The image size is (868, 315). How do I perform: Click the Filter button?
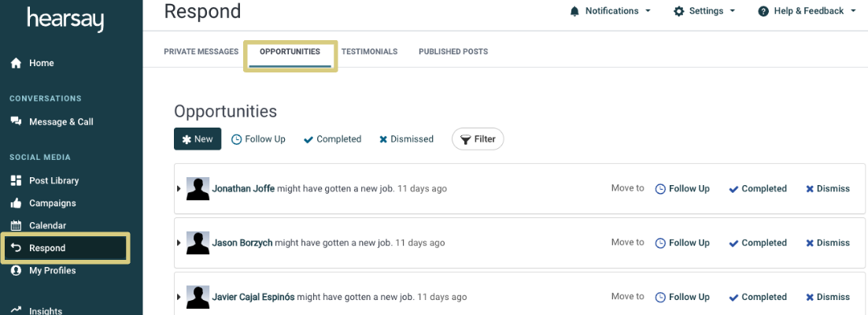[478, 139]
